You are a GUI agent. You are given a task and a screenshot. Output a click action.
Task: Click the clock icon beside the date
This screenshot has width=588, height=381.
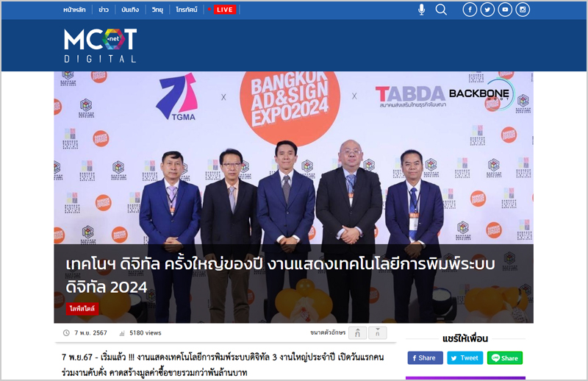point(66,332)
